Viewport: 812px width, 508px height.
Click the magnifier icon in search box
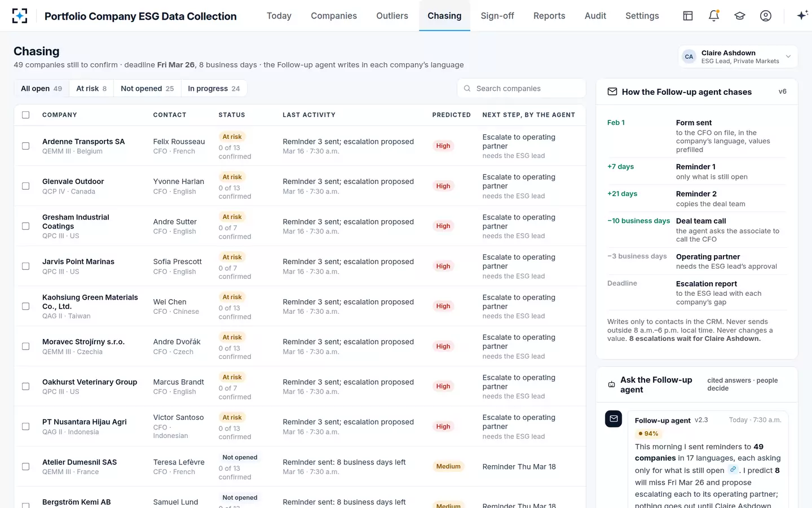467,89
